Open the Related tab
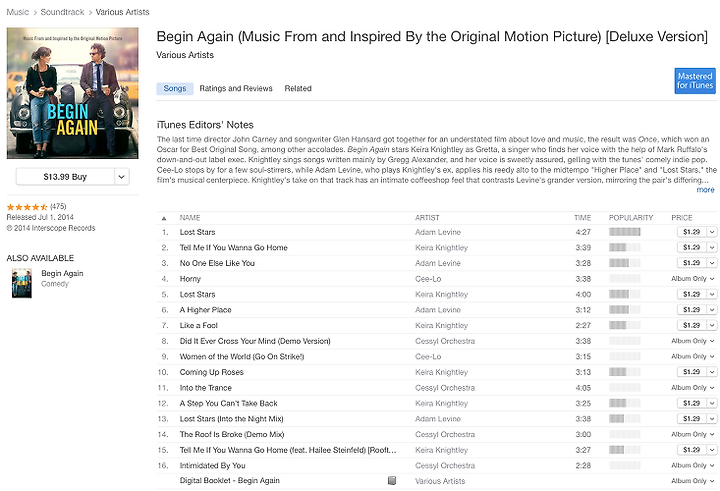720x491 pixels. 298,88
